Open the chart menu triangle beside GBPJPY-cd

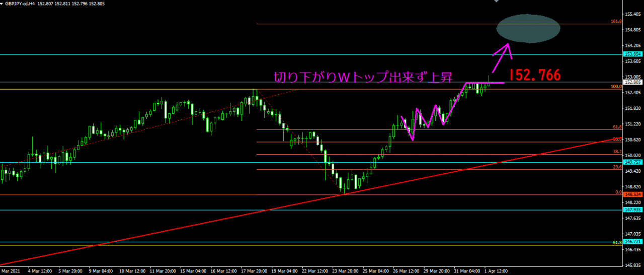pos(2,3)
